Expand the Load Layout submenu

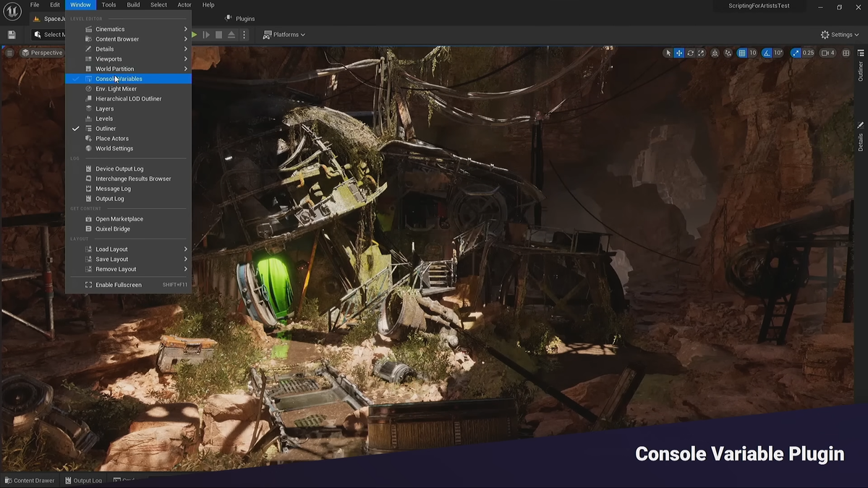[x=111, y=249]
